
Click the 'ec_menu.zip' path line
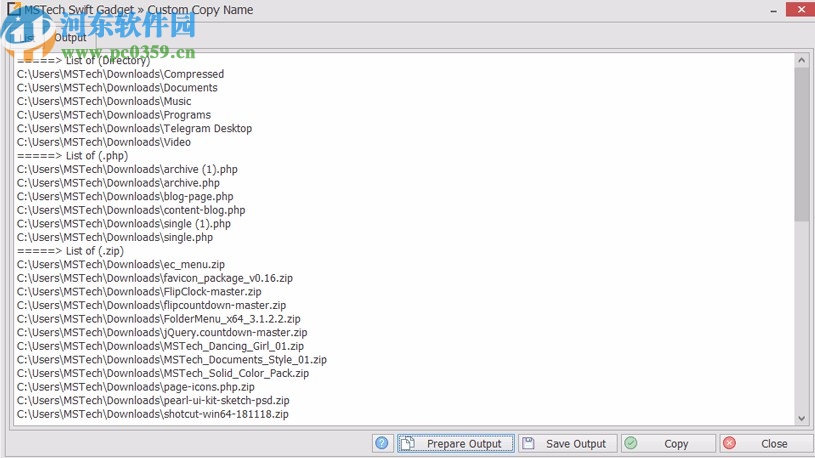pyautogui.click(x=121, y=265)
